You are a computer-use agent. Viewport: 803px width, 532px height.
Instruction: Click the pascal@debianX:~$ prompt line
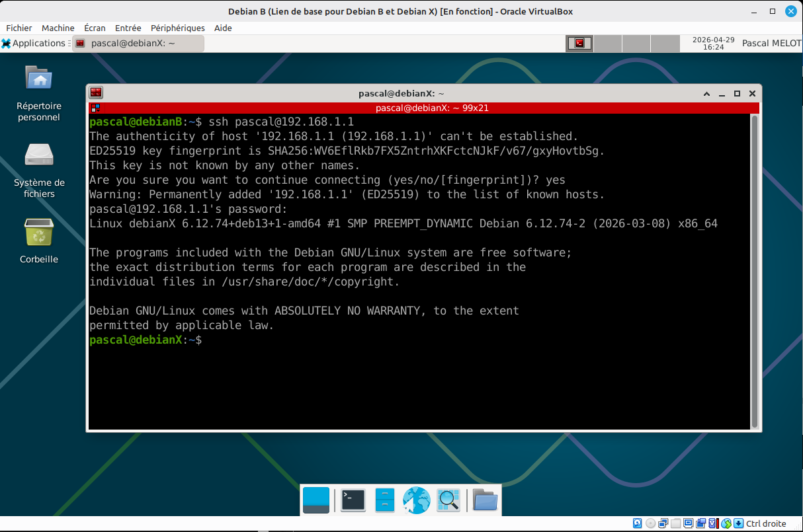pyautogui.click(x=146, y=340)
